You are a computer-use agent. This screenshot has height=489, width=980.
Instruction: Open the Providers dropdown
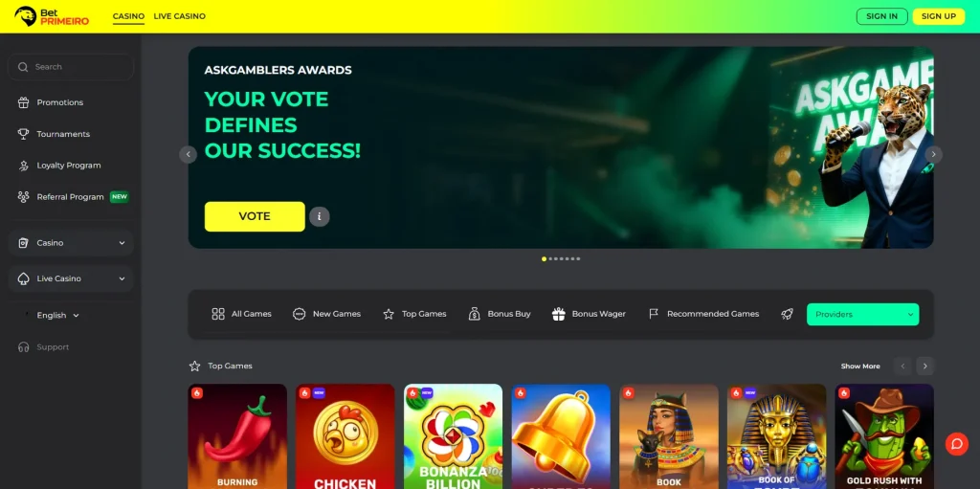click(x=862, y=315)
